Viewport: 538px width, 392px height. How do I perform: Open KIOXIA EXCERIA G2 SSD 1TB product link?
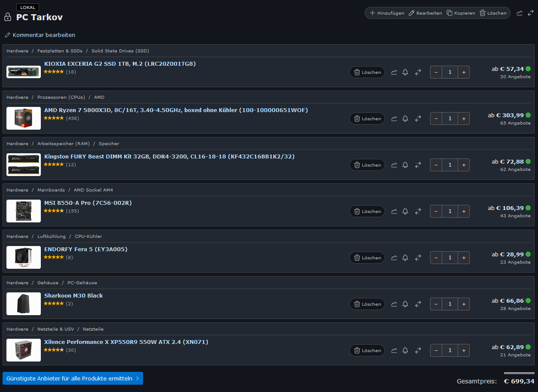tap(120, 64)
